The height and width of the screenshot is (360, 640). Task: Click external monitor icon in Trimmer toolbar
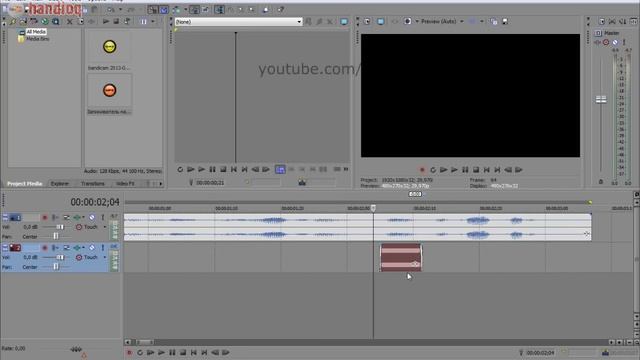point(344,22)
